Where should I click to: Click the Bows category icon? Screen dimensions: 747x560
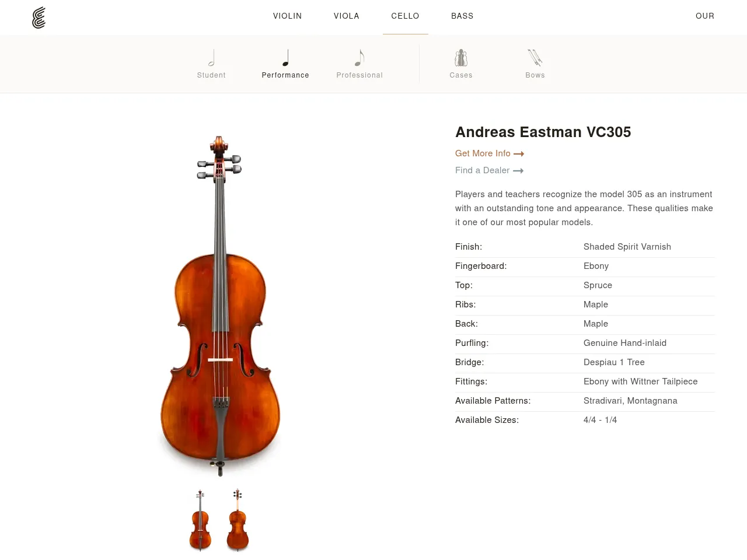tap(535, 57)
